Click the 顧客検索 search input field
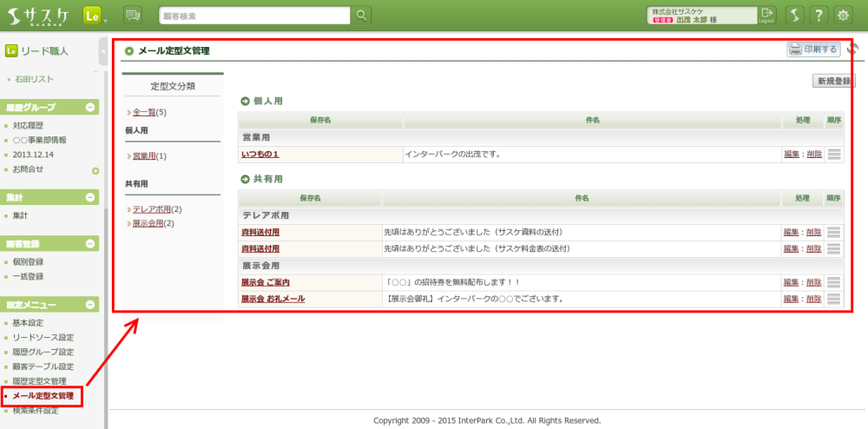 (255, 15)
